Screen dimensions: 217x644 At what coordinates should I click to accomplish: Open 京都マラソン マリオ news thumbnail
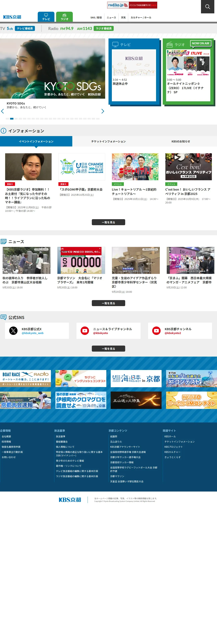81,260
